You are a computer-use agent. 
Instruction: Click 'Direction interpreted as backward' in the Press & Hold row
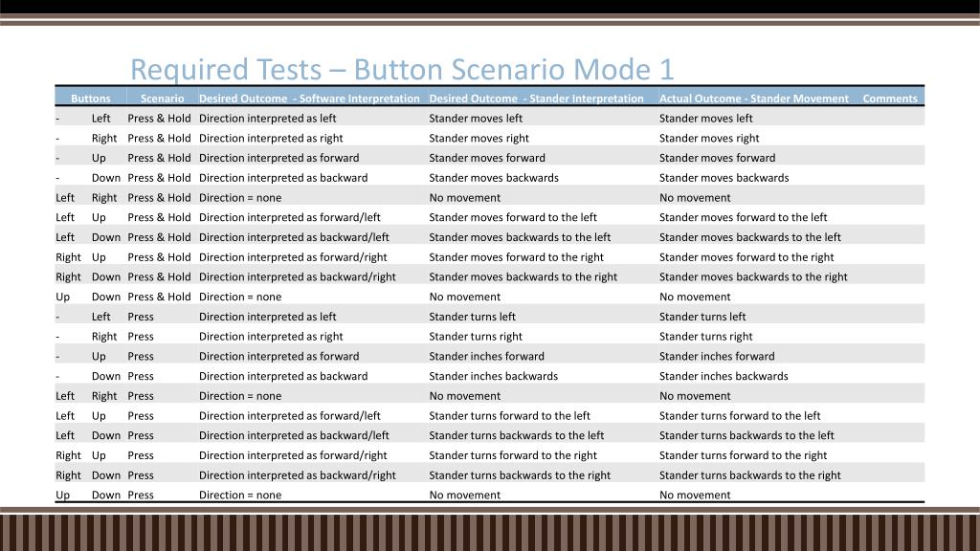click(x=283, y=178)
